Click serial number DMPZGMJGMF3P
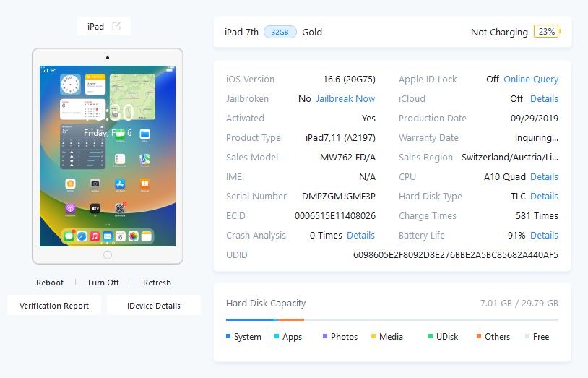The height and width of the screenshot is (378, 588). tap(339, 197)
